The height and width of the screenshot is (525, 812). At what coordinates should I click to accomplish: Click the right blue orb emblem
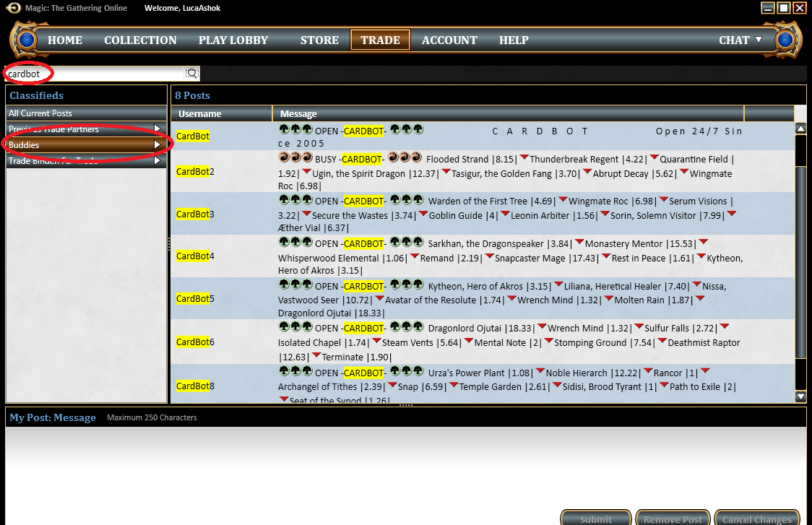pos(785,40)
